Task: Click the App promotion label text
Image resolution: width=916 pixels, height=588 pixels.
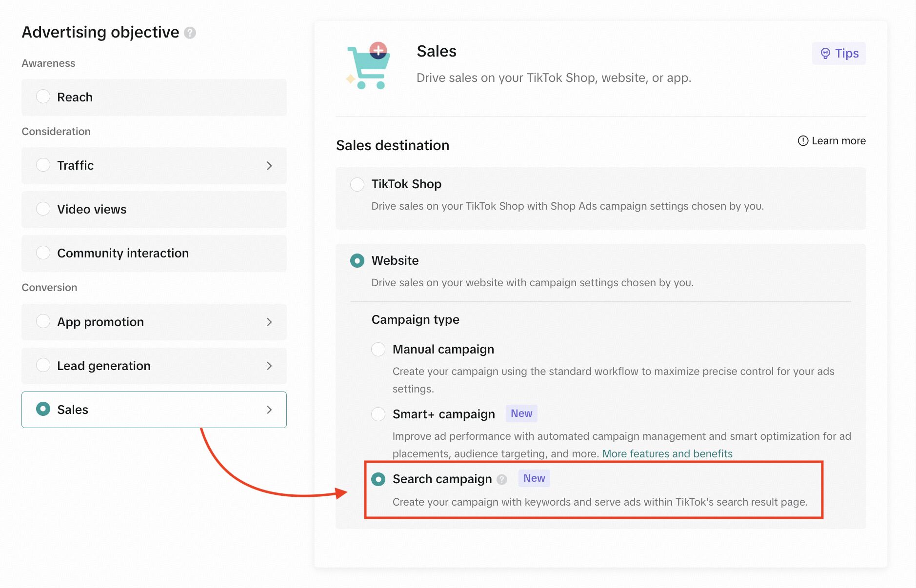Action: 100,322
